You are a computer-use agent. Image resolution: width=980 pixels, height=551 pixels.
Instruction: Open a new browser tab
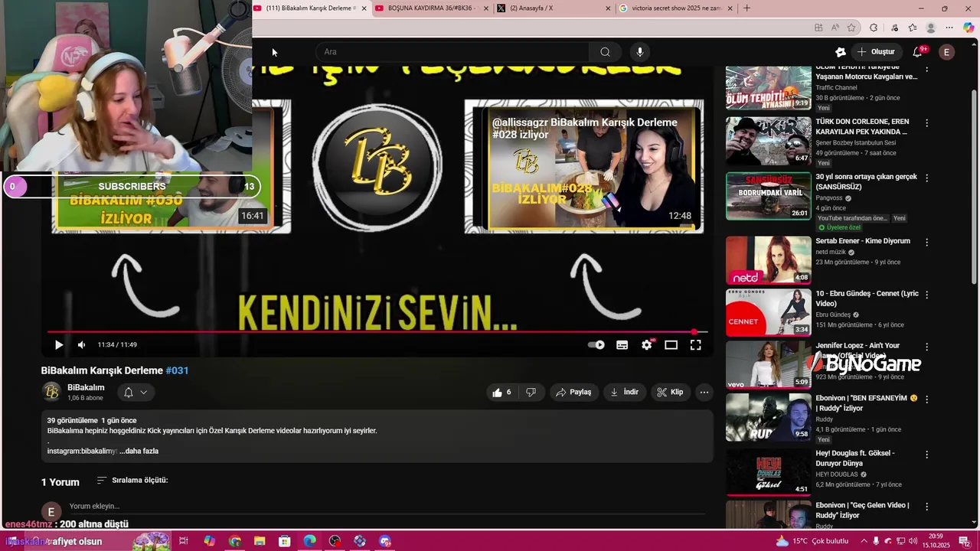pyautogui.click(x=747, y=8)
